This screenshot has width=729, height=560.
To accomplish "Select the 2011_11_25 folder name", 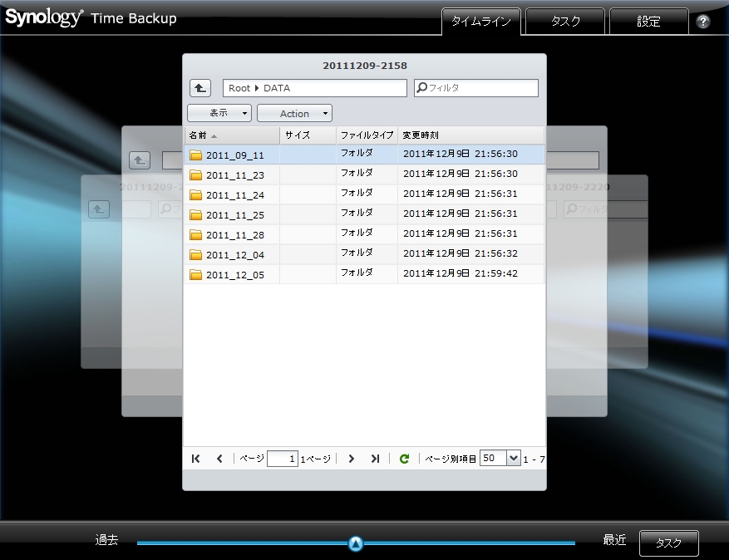I will [x=234, y=215].
